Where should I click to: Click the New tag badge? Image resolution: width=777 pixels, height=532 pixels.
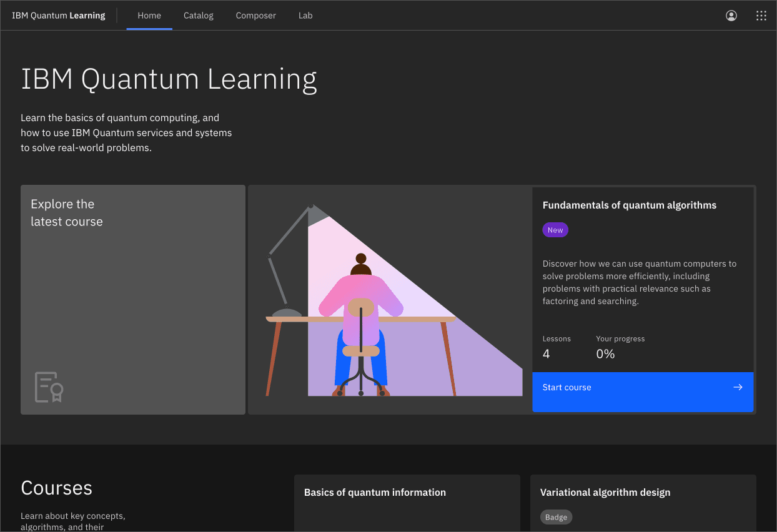[555, 230]
